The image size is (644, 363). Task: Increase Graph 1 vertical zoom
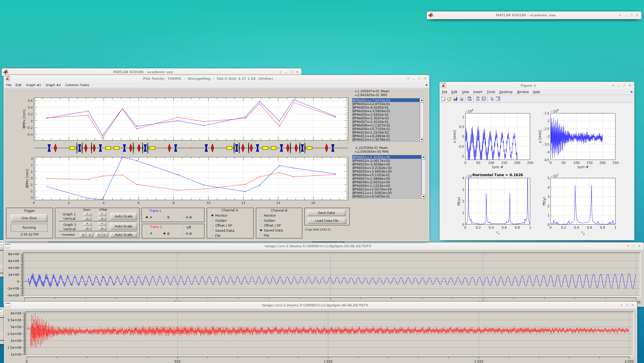[x=87, y=214]
